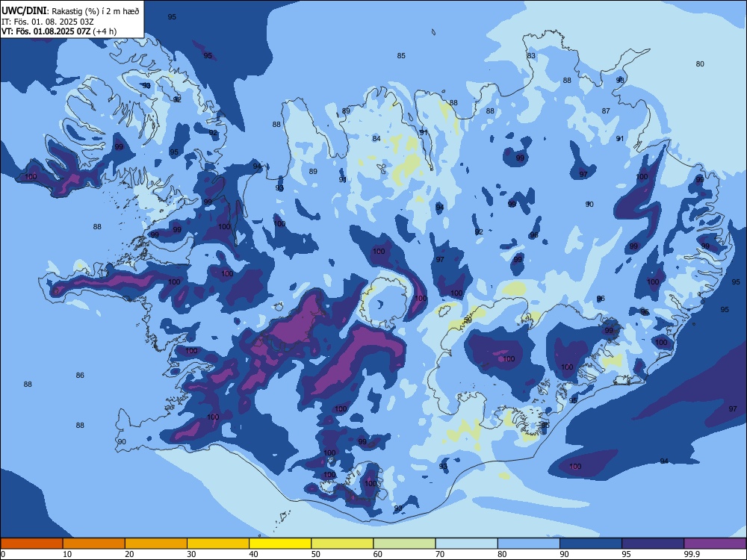The image size is (747, 560).
Task: Click the '86' value over the western sea
Action: click(80, 376)
